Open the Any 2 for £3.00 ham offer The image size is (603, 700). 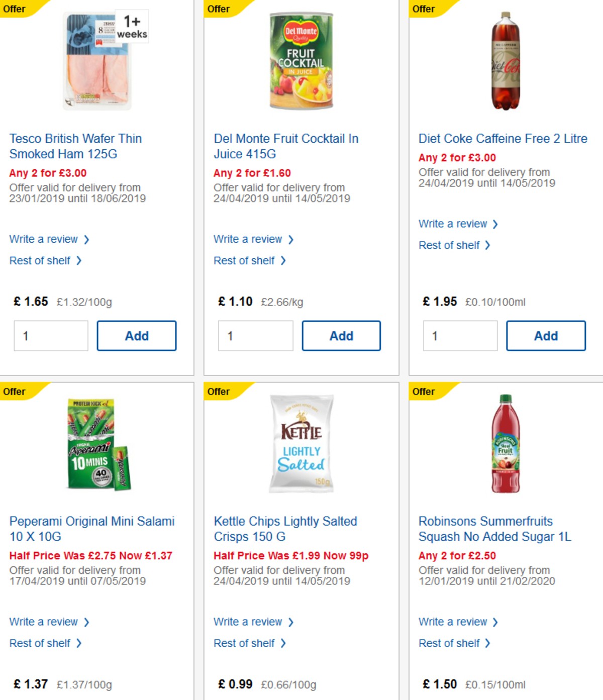[47, 173]
